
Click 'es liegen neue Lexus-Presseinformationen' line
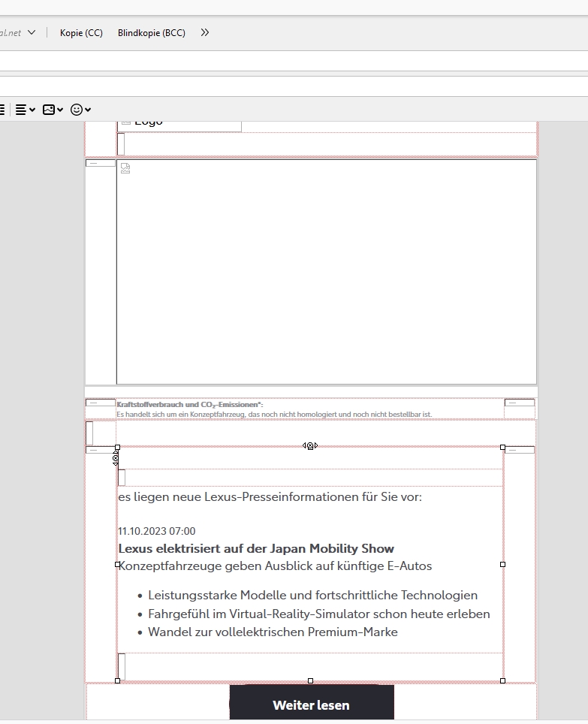tap(270, 497)
